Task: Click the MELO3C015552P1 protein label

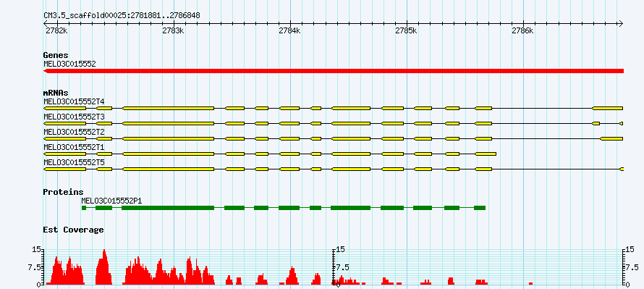Action: point(111,201)
